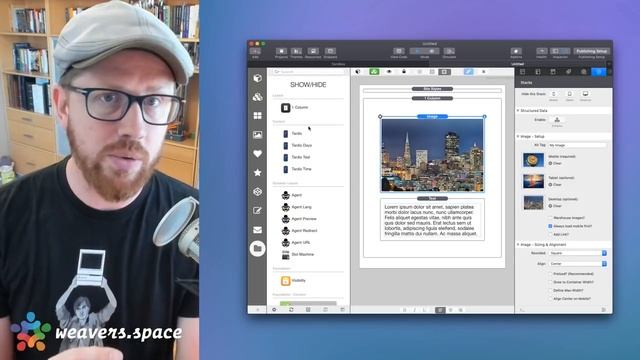640x360 pixels.
Task: Click the target-shaped sidebar icon
Action: coord(257,191)
